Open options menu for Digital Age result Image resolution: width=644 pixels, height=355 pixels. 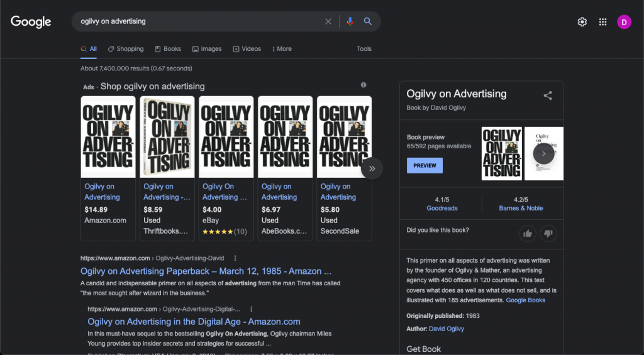click(252, 309)
